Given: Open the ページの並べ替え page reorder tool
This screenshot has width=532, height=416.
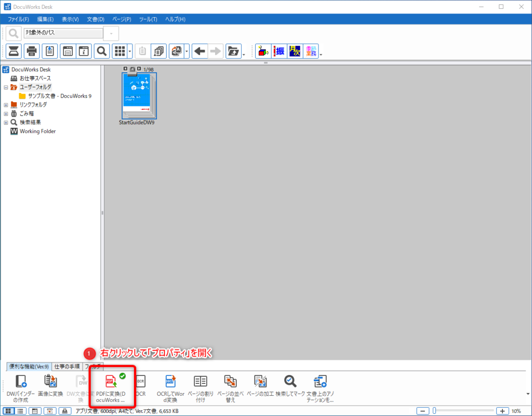Looking at the screenshot, I should (230, 387).
